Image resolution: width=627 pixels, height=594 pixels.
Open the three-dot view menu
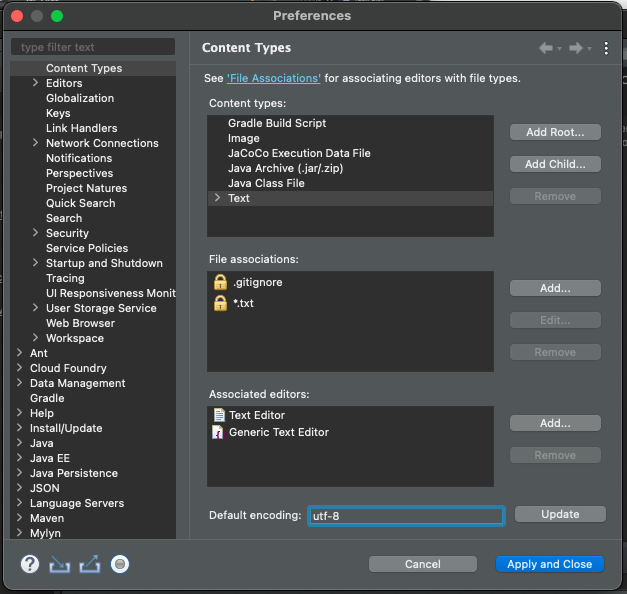pos(606,48)
